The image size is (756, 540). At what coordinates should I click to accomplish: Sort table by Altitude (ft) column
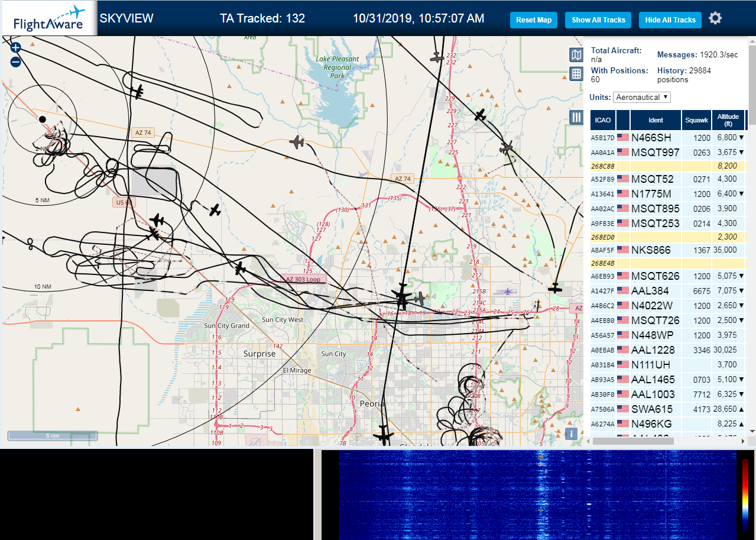[728, 120]
